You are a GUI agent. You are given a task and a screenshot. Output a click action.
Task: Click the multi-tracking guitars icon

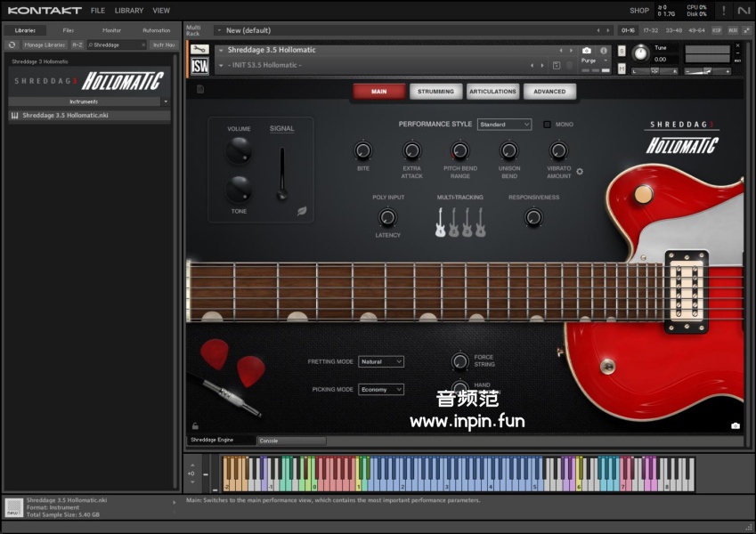pos(459,222)
